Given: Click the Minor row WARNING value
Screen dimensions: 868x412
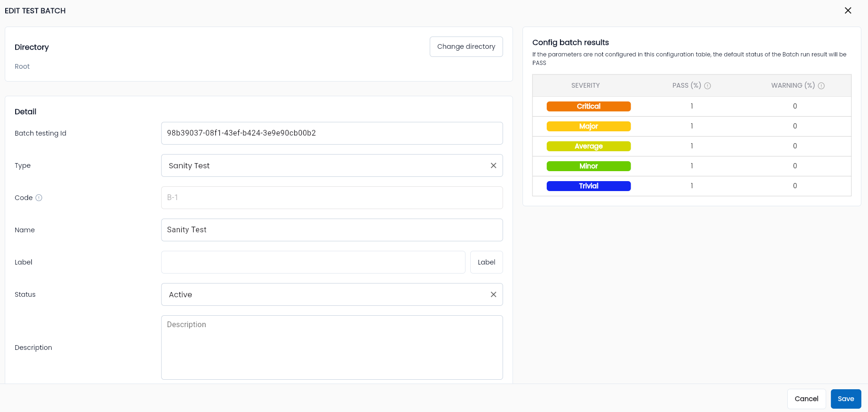Looking at the screenshot, I should click(x=795, y=166).
